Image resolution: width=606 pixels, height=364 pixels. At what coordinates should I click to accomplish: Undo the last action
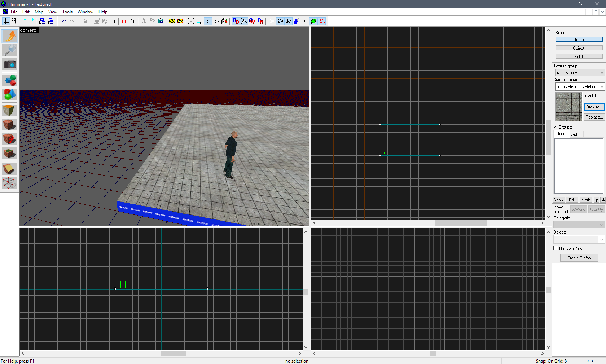pyautogui.click(x=63, y=21)
